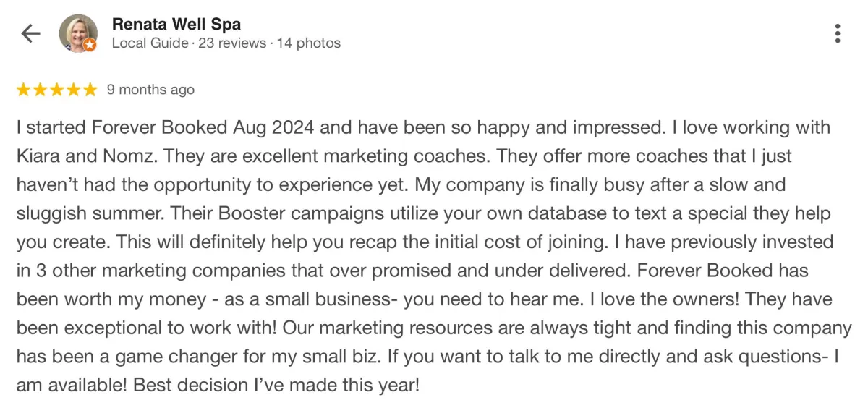Image resolution: width=868 pixels, height=408 pixels.
Task: Click 'Best decision I've made this year!'
Action: pyautogui.click(x=276, y=386)
